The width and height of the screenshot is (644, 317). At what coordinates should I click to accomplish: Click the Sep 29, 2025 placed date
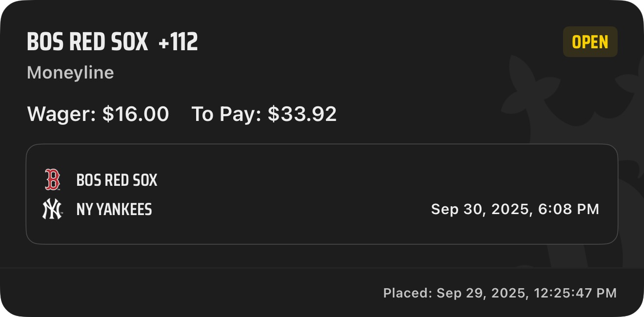(482, 293)
